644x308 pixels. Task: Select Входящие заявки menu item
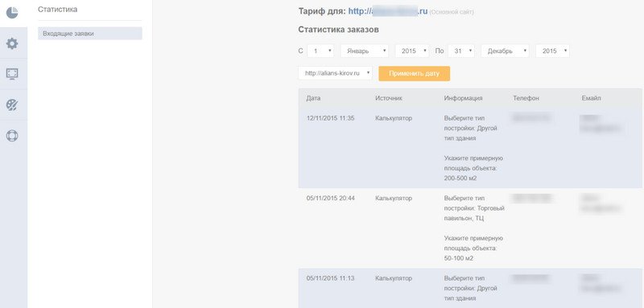(x=90, y=34)
